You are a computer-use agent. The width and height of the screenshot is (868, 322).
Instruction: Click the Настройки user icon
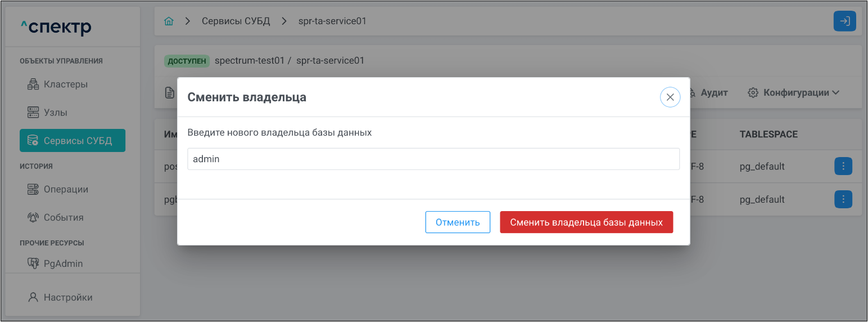tap(33, 297)
